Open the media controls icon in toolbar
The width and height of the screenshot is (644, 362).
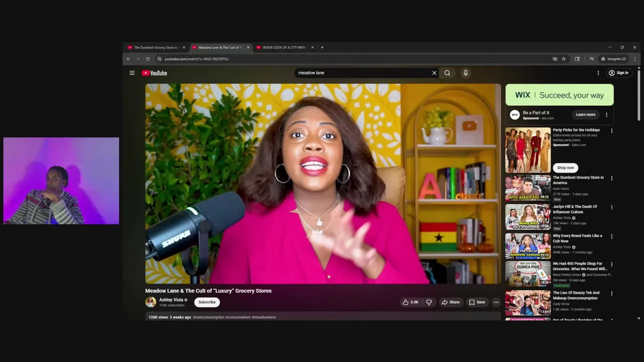(592, 59)
